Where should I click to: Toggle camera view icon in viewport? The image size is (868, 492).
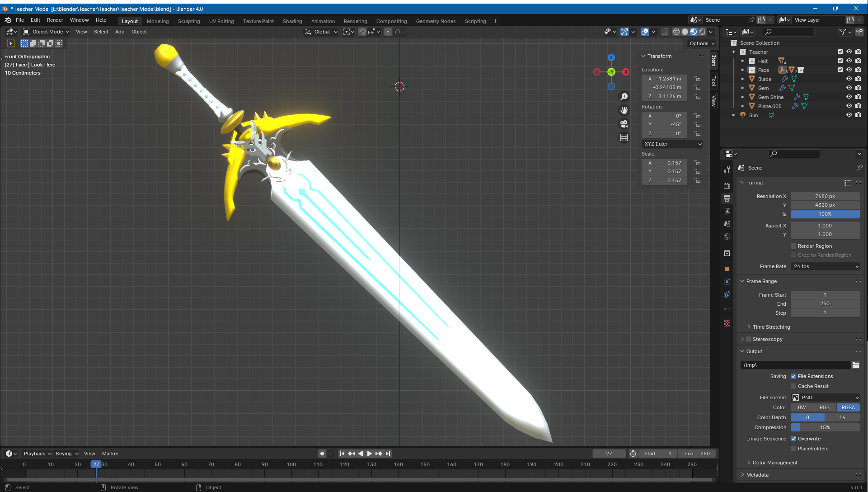point(624,124)
